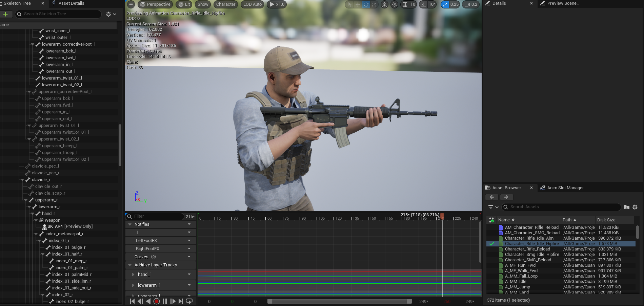Expand the Notifies track section
This screenshot has height=306, width=644.
click(x=130, y=224)
